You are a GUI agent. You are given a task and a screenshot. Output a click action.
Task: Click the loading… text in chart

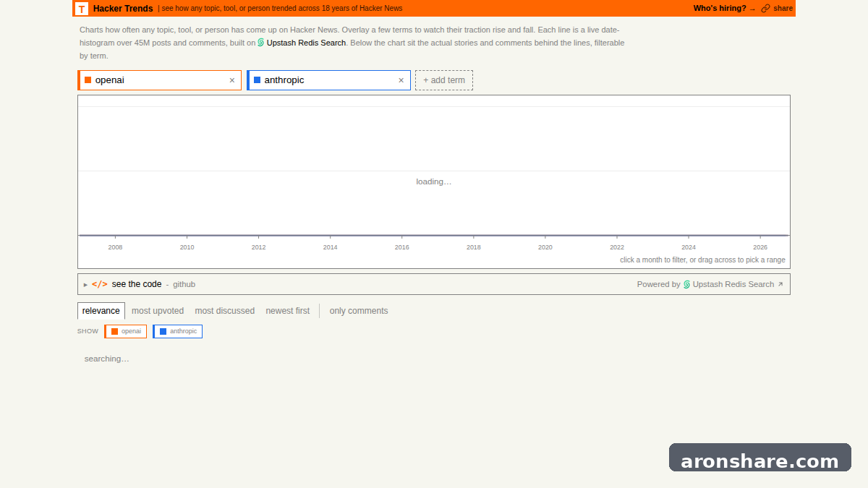(434, 181)
